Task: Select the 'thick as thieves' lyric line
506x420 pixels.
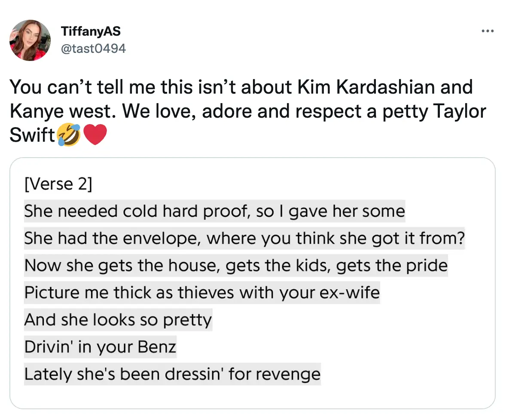Action: pyautogui.click(x=202, y=292)
